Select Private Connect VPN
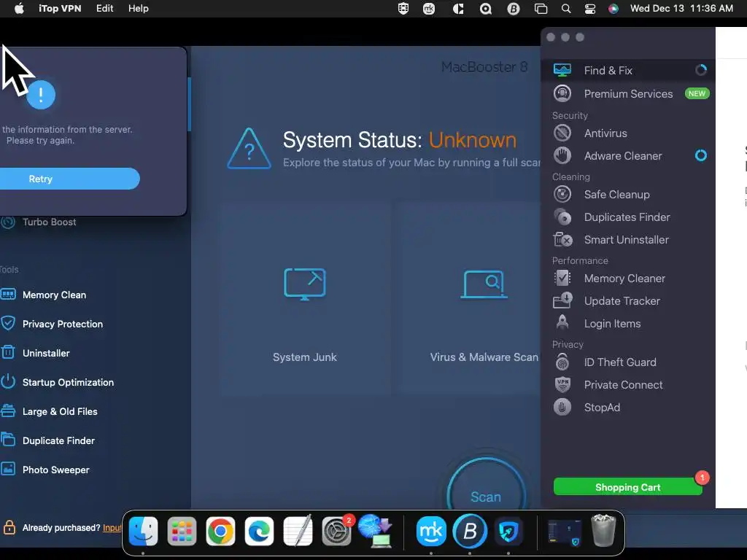This screenshot has width=747, height=560. pos(628,385)
